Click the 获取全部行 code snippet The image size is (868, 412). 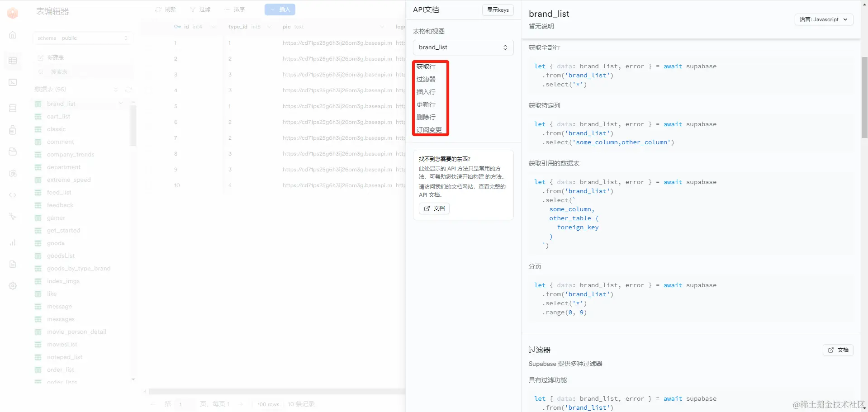(x=691, y=76)
